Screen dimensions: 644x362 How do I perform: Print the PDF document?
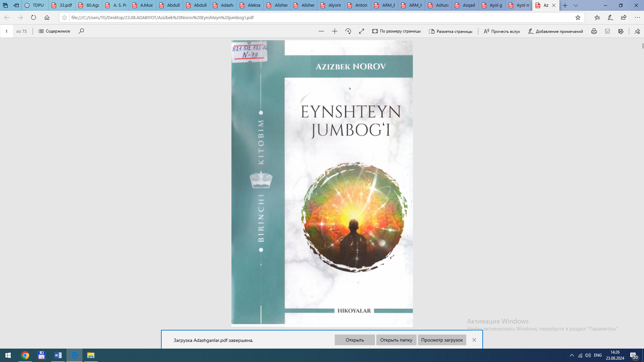594,31
